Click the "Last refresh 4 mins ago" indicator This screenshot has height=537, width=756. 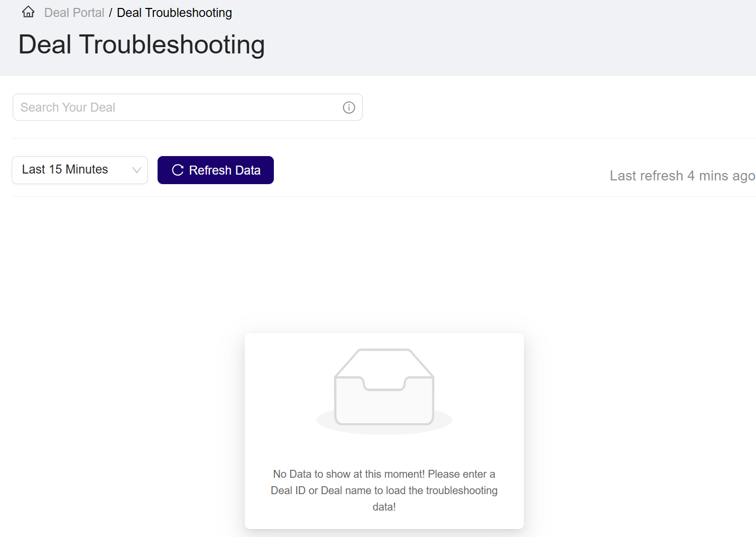[x=682, y=175]
